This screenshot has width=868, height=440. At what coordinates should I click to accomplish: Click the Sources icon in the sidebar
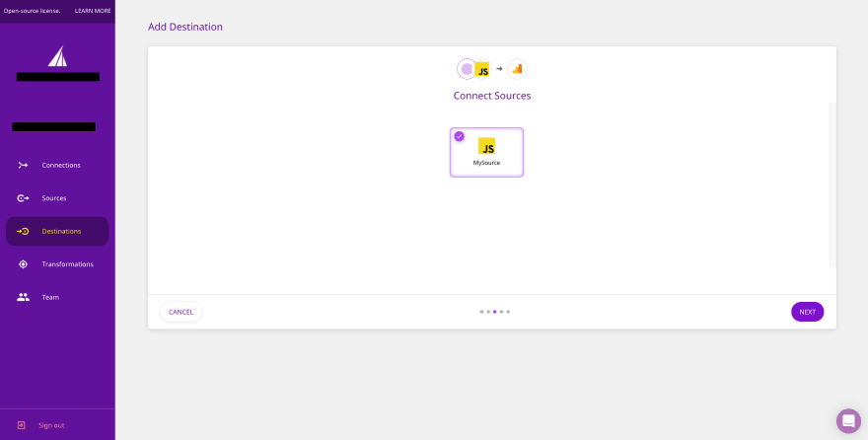(23, 198)
